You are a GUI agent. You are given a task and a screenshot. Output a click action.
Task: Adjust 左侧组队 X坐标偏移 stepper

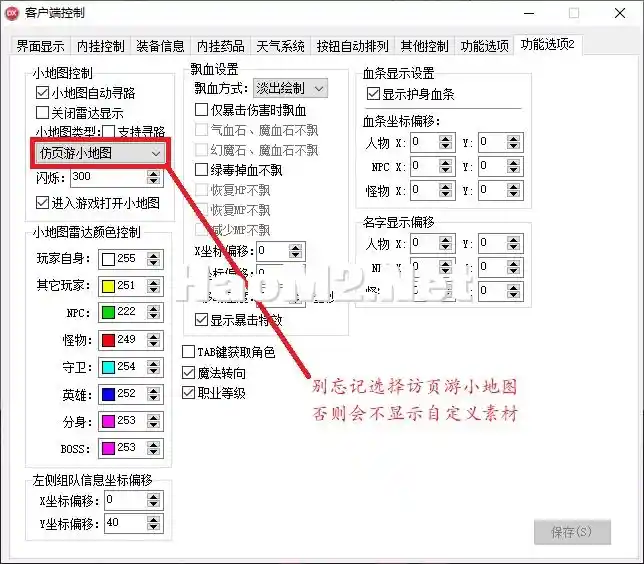154,500
